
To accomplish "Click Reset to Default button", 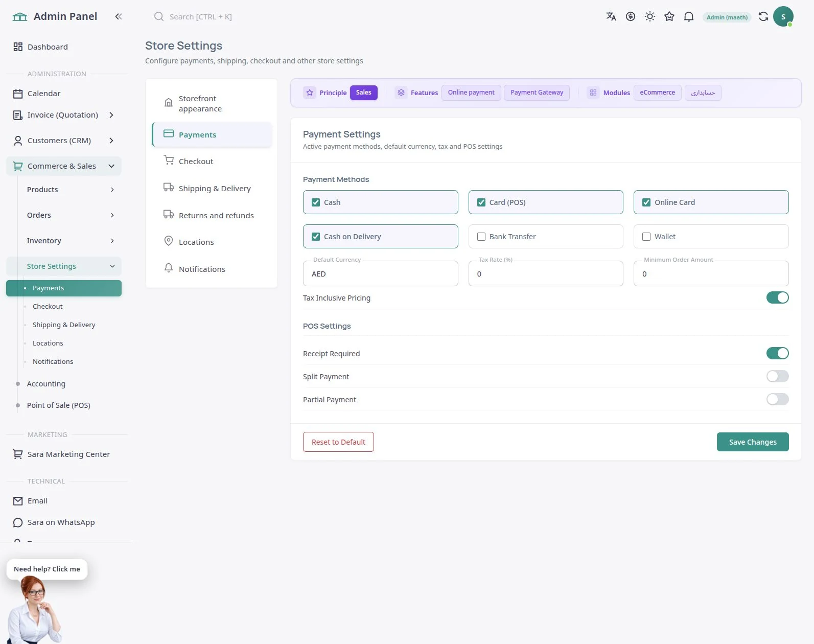I will coord(338,442).
